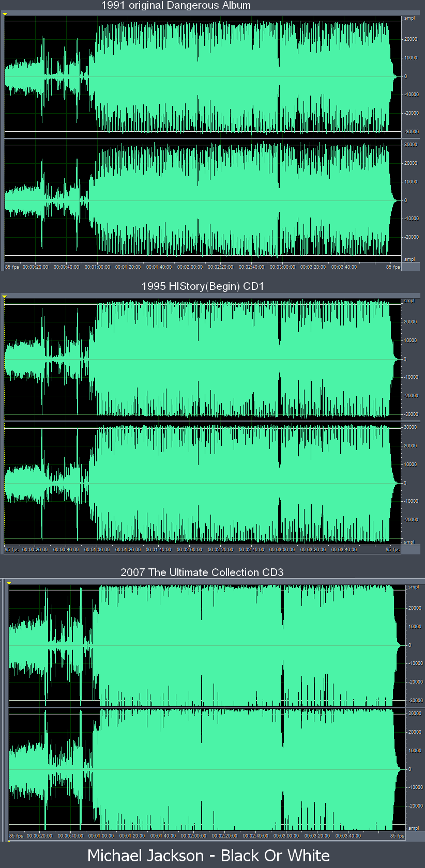Select 00:03:00:00 on the 2007 timeline ruler
The image size is (425, 868).
286,835
